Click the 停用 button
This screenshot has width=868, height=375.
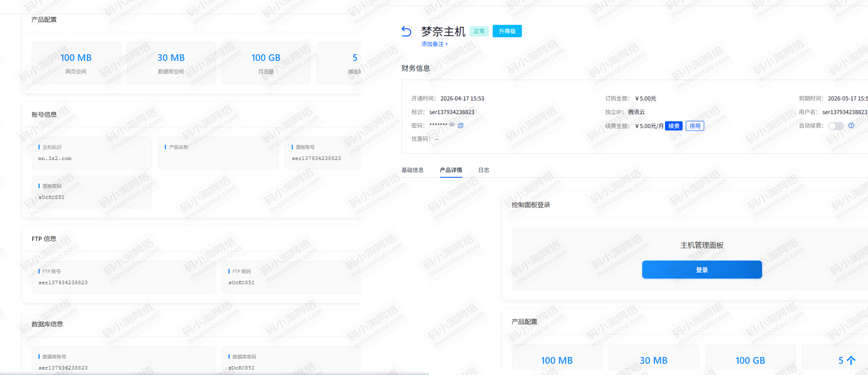(x=694, y=126)
